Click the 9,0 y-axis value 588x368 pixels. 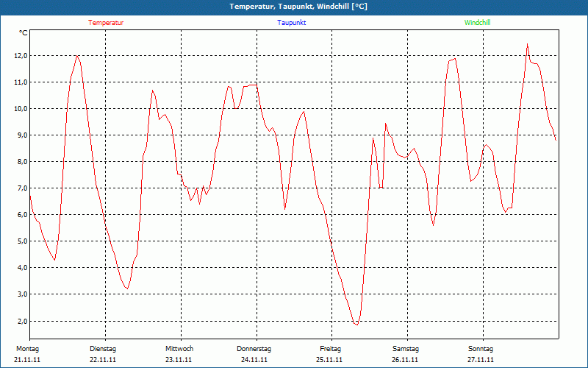click(23, 135)
